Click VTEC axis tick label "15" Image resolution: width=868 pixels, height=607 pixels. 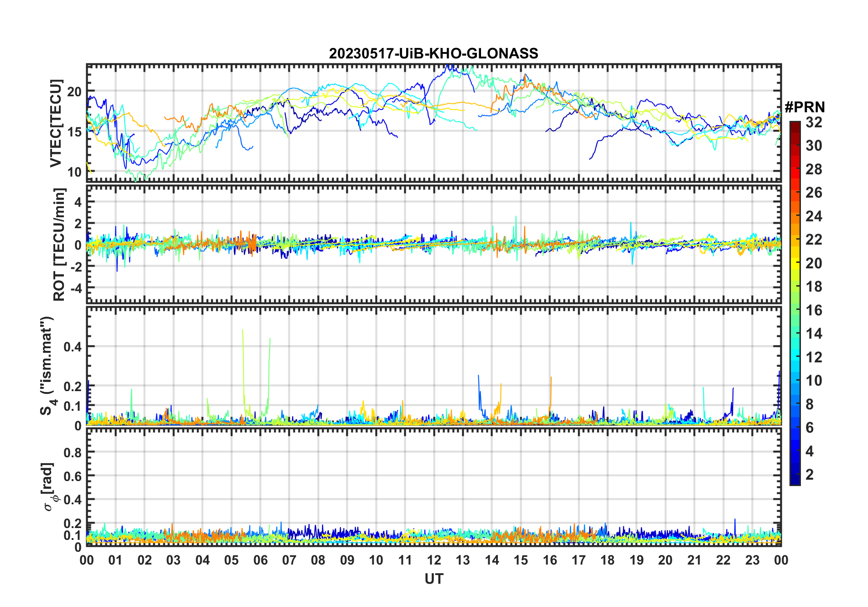coord(74,132)
